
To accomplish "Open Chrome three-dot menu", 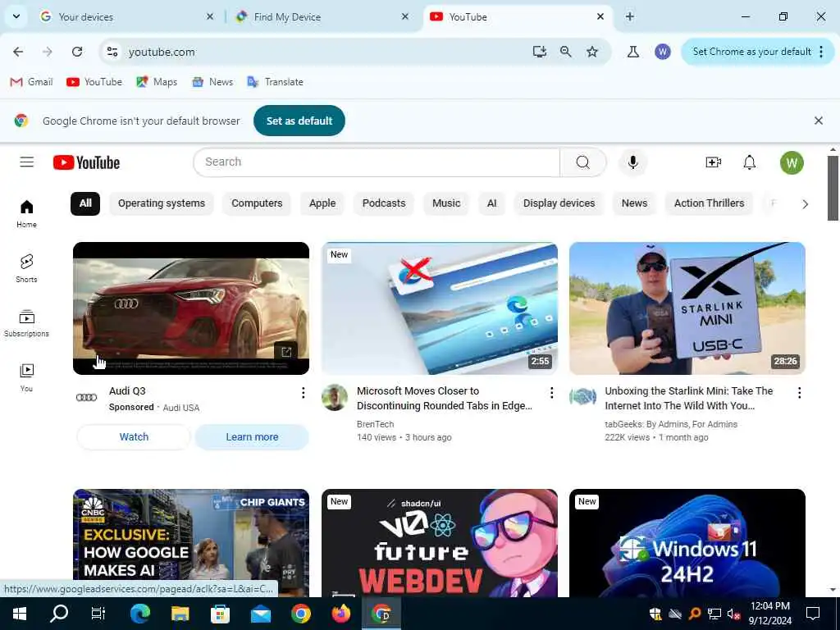I will pyautogui.click(x=821, y=52).
